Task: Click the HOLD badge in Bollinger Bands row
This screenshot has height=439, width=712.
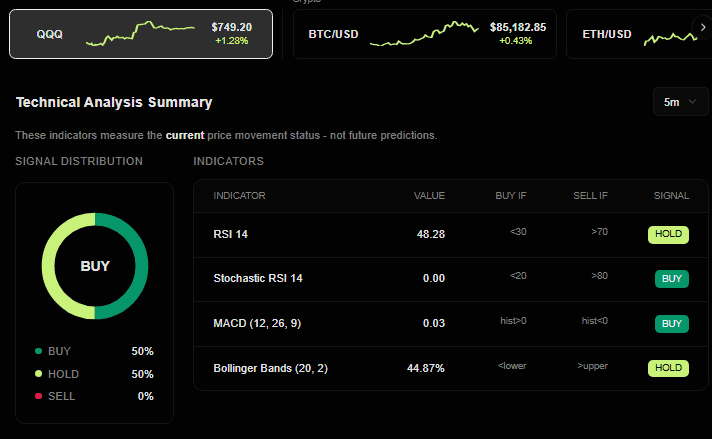Action: click(668, 368)
